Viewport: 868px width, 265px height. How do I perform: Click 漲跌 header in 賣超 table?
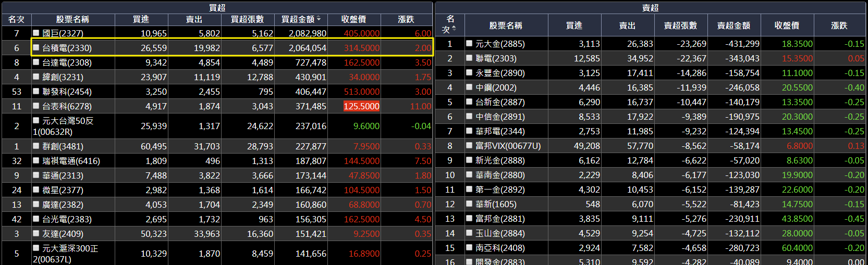[839, 26]
